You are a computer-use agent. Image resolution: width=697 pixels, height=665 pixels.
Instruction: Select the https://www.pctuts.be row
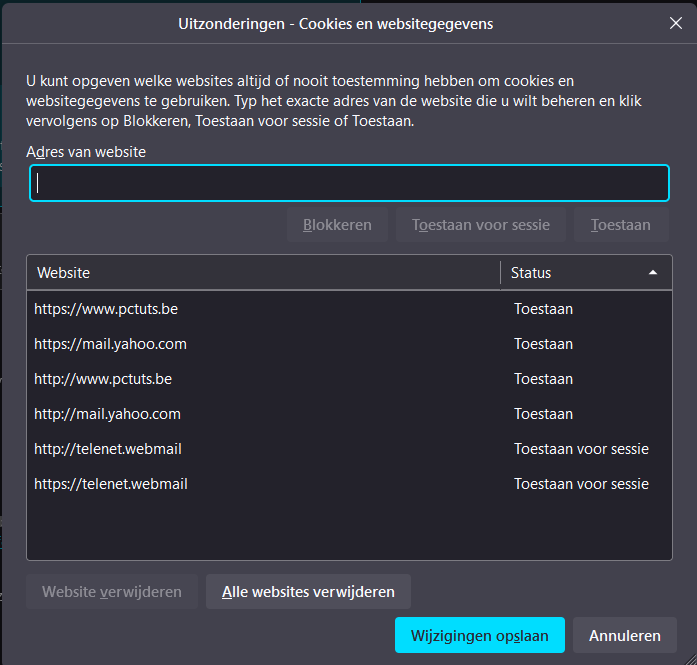pyautogui.click(x=106, y=309)
